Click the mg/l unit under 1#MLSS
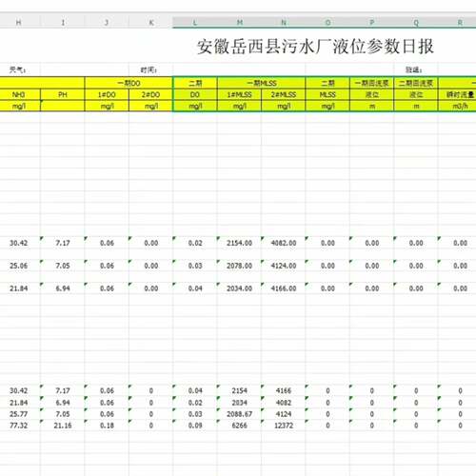 coord(239,106)
